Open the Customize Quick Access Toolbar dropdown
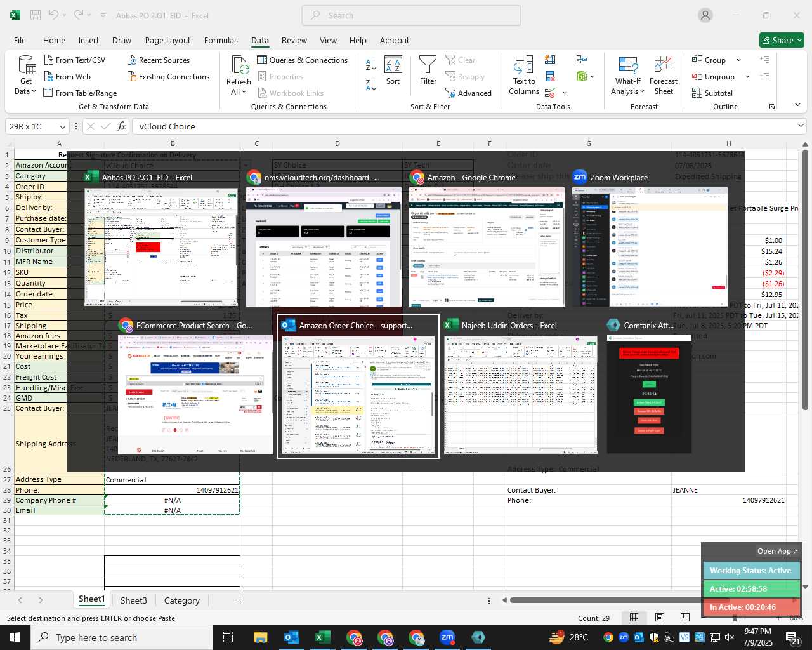The image size is (812, 650). (103, 15)
